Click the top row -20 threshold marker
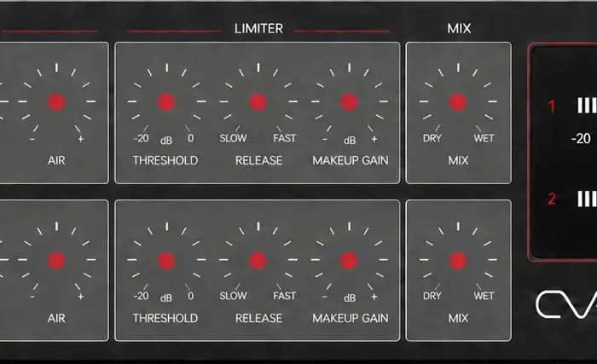 (141, 138)
